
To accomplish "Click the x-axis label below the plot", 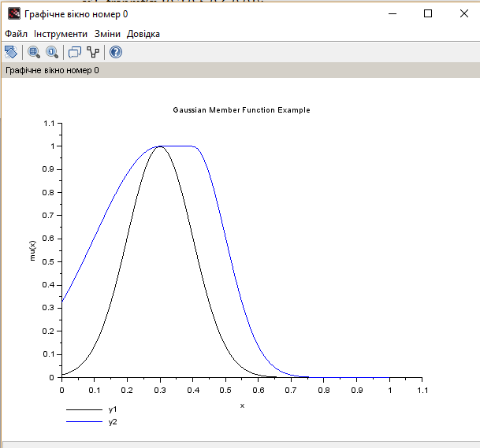I will 242,405.
